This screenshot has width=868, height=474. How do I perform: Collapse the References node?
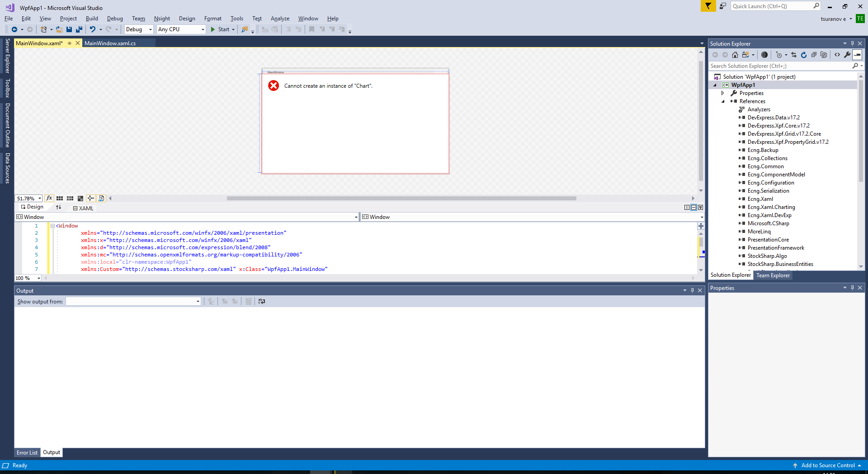pyautogui.click(x=722, y=101)
